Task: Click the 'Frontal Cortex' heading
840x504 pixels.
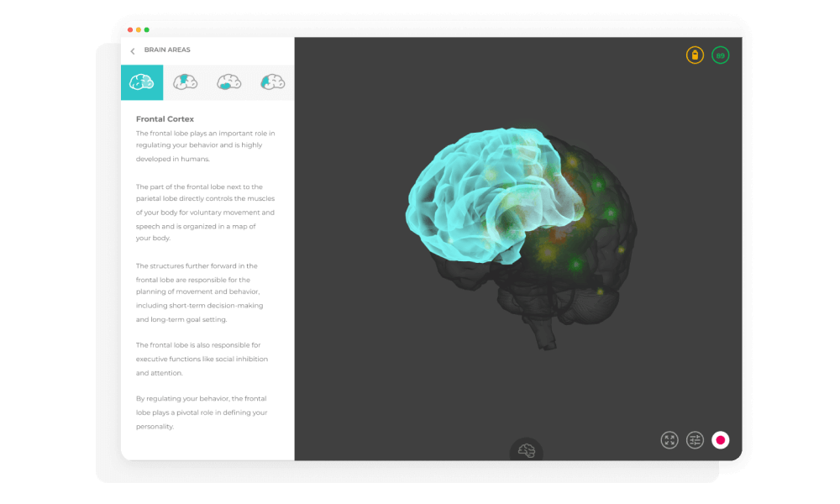Action: click(x=165, y=119)
